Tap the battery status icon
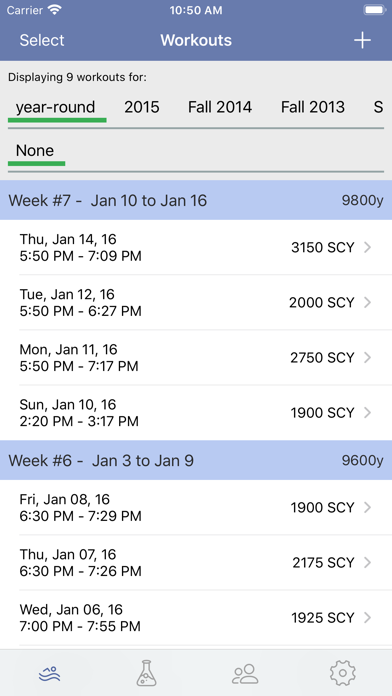Viewport: 392px width, 696px height. pos(374,10)
